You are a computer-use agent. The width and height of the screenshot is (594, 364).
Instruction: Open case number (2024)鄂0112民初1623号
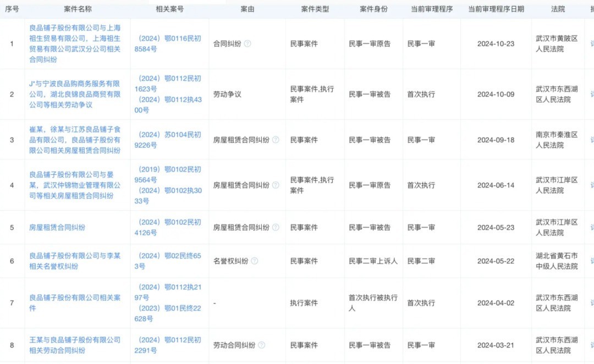tap(168, 84)
